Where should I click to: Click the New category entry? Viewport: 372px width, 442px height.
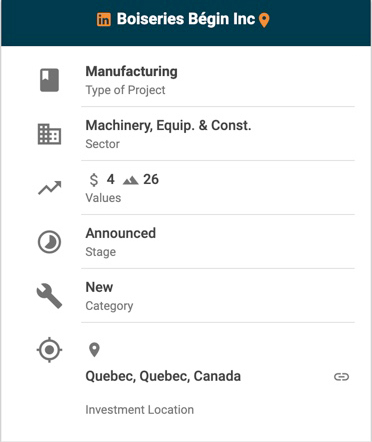[218, 296]
